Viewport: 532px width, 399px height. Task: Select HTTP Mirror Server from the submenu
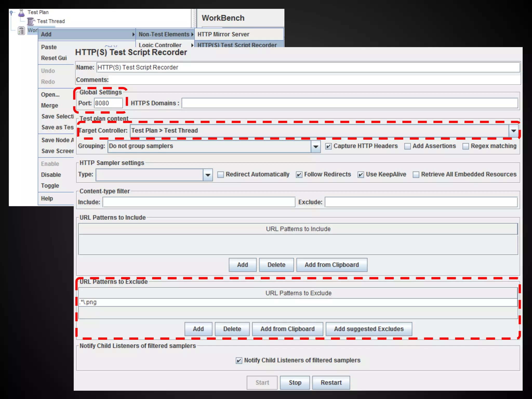(223, 34)
